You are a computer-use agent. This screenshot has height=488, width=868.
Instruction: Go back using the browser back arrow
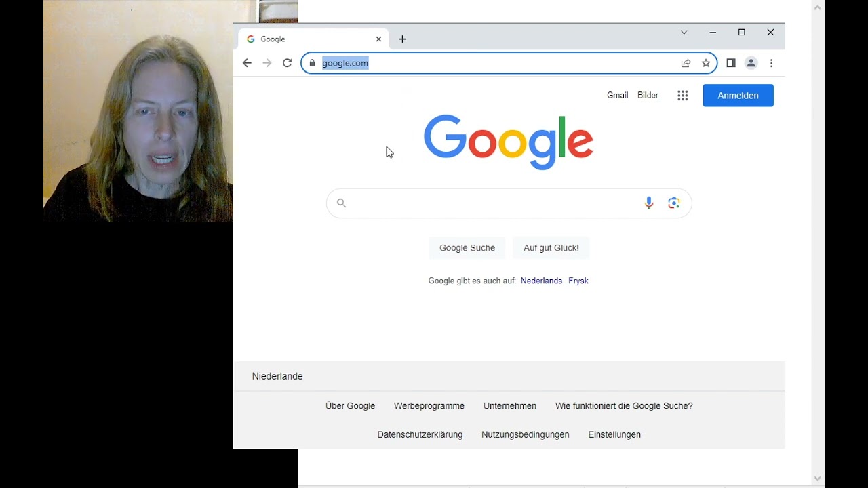pyautogui.click(x=247, y=63)
